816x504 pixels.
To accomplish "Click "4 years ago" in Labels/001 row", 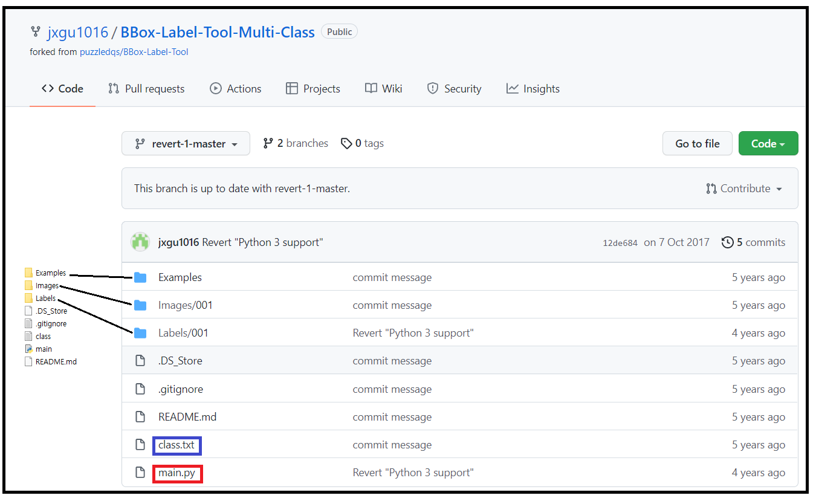I will point(759,333).
